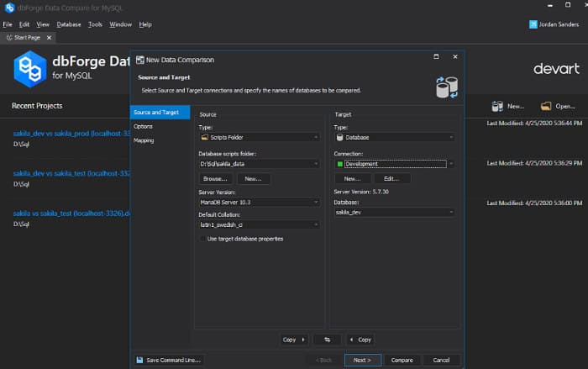Open recent project sakila_dev vs sakila_test
The image size is (588, 369).
click(x=71, y=173)
